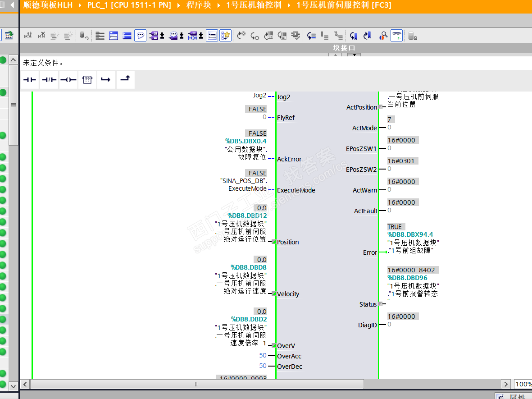Open the absolute/symbolic operands dropdown arrow
This screenshot has height=399, width=532.
(162, 36)
